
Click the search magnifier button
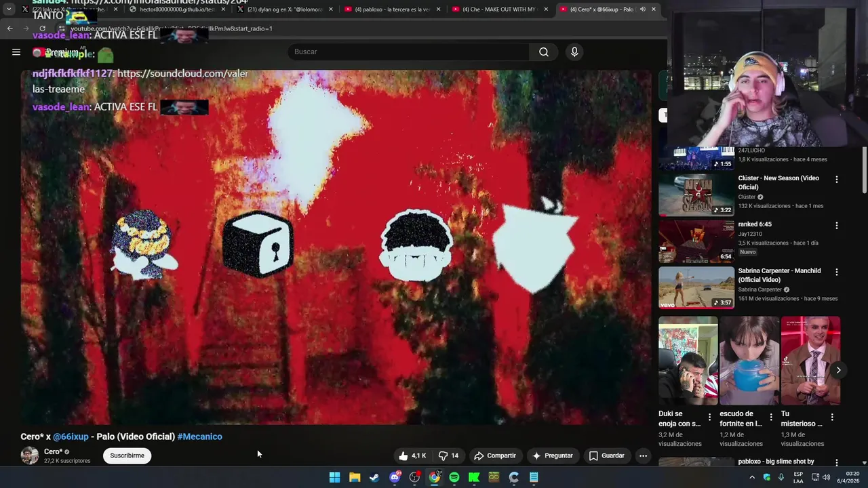click(x=544, y=52)
